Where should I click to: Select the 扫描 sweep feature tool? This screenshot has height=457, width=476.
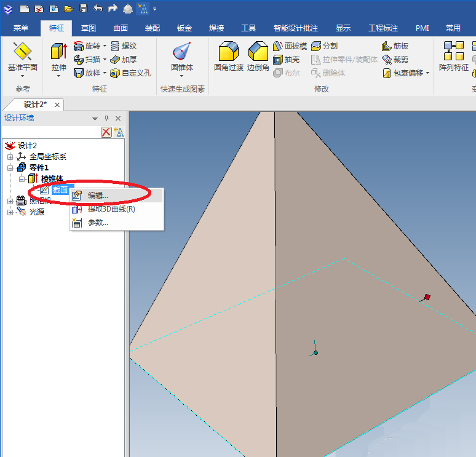(x=87, y=60)
